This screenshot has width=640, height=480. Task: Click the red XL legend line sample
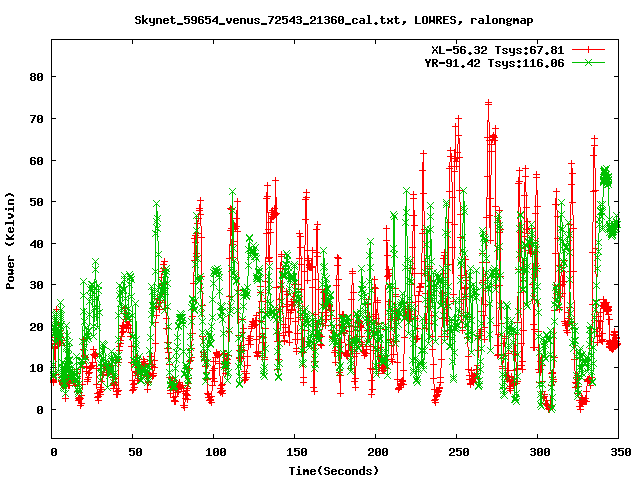(588, 50)
